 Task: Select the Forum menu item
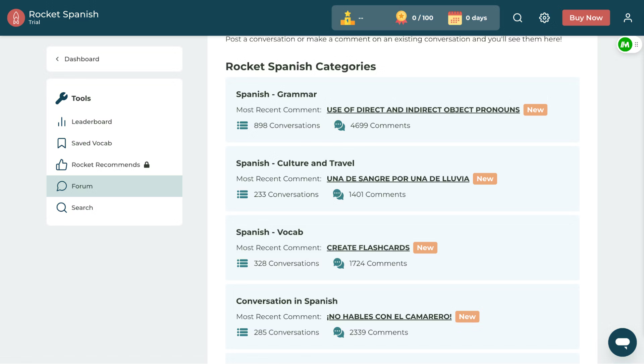[x=114, y=186]
